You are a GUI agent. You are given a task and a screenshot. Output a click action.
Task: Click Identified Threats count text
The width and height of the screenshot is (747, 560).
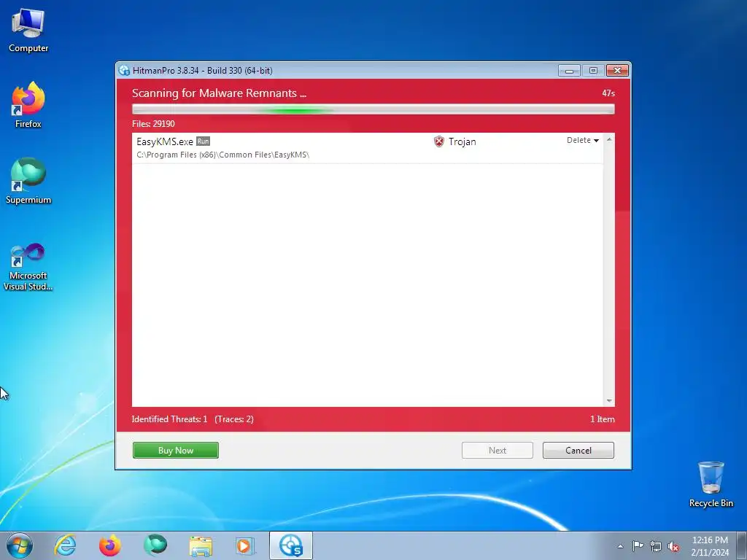[x=169, y=419]
